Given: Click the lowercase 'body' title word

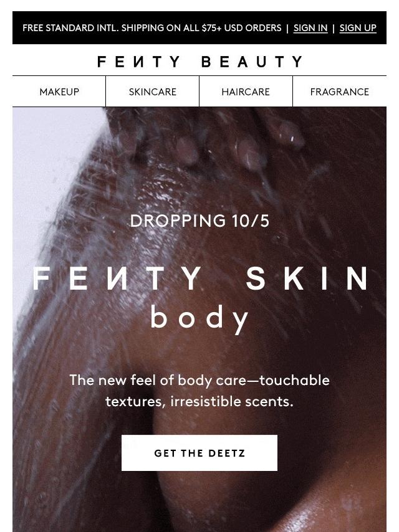Looking at the screenshot, I should [199, 318].
